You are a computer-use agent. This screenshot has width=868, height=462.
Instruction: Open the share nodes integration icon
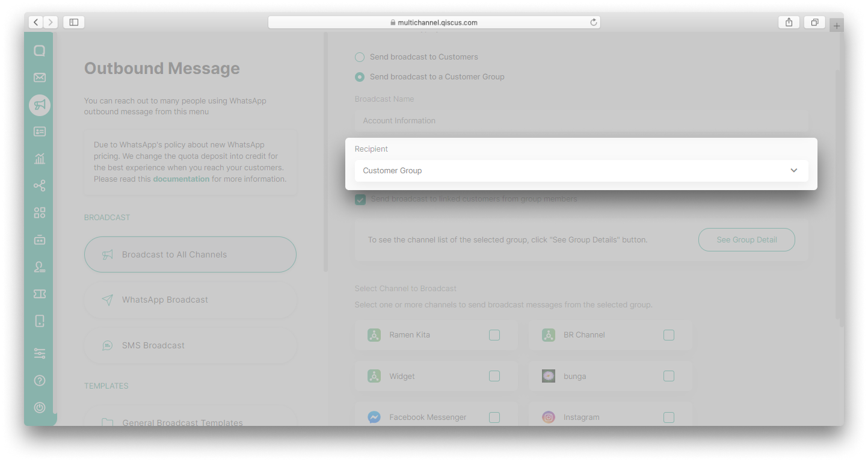coord(40,186)
